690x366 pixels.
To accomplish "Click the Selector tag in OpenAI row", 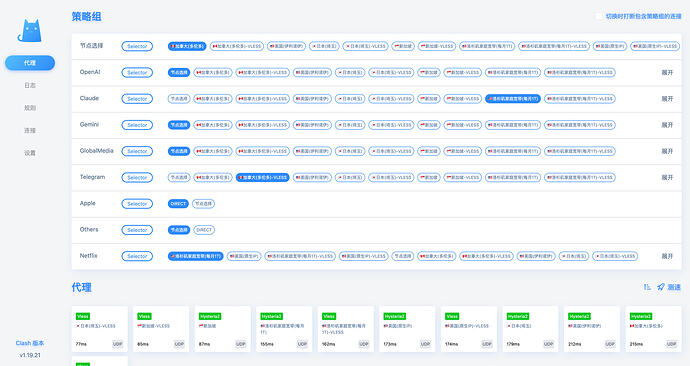I will coord(137,73).
